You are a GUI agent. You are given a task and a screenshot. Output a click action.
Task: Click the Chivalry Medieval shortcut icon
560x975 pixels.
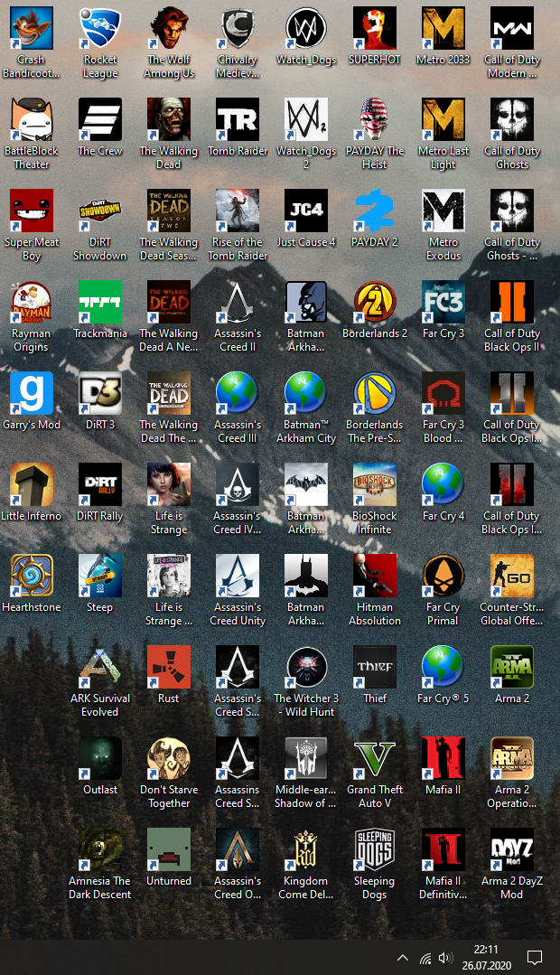(x=238, y=28)
